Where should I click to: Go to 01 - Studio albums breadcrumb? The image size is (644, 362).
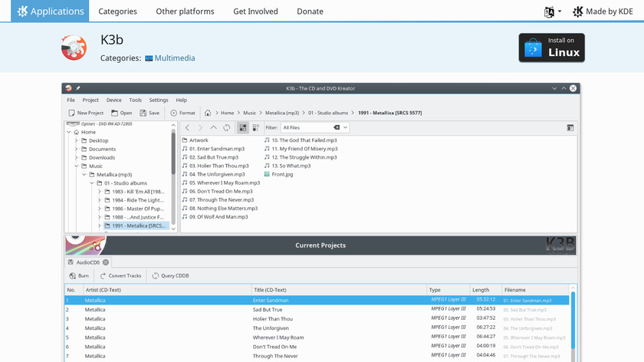[x=328, y=113]
